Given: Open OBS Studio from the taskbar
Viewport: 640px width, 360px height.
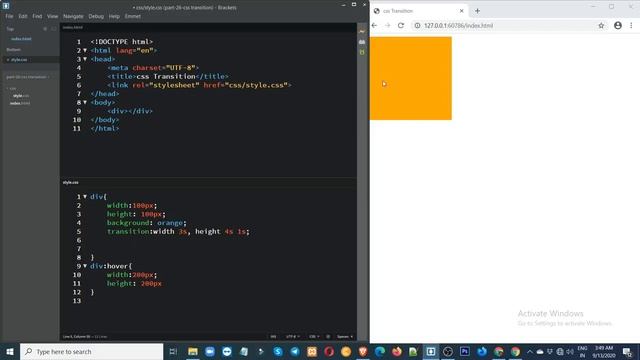Looking at the screenshot, I should 448,351.
